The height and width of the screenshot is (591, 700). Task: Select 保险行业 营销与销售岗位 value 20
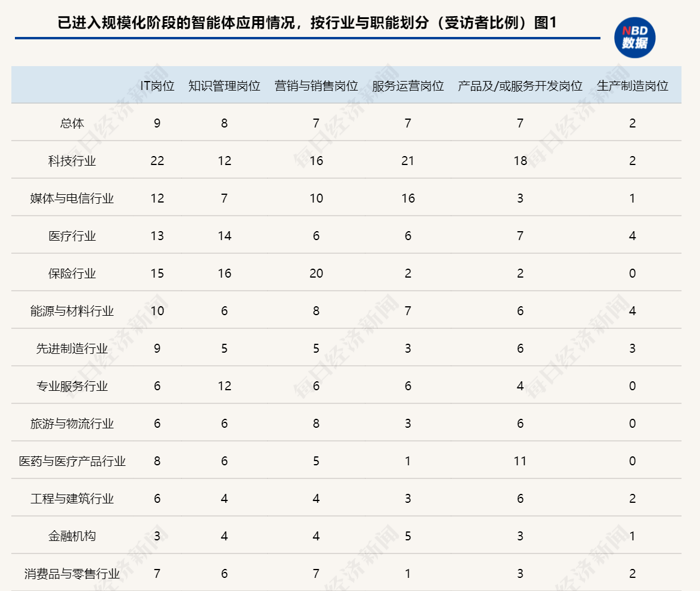point(316,273)
